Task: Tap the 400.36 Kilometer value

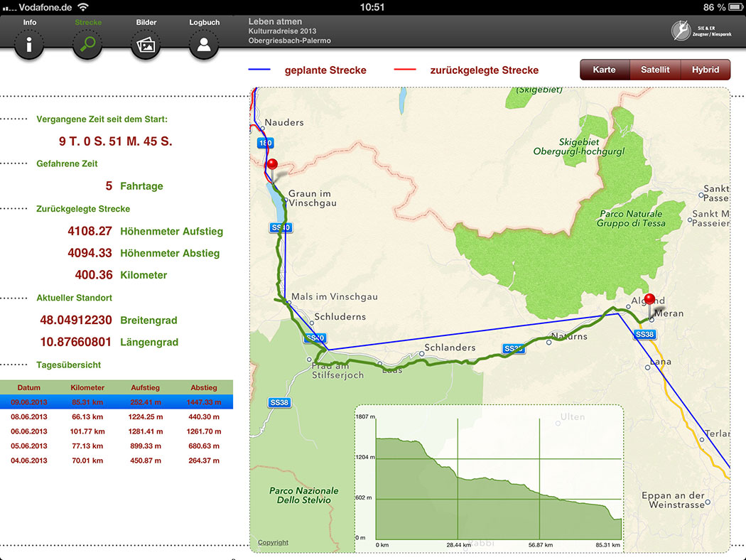Action: [94, 275]
